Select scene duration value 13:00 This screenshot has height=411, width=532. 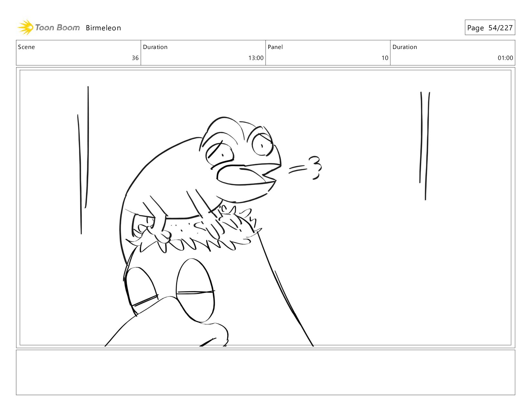coord(256,58)
